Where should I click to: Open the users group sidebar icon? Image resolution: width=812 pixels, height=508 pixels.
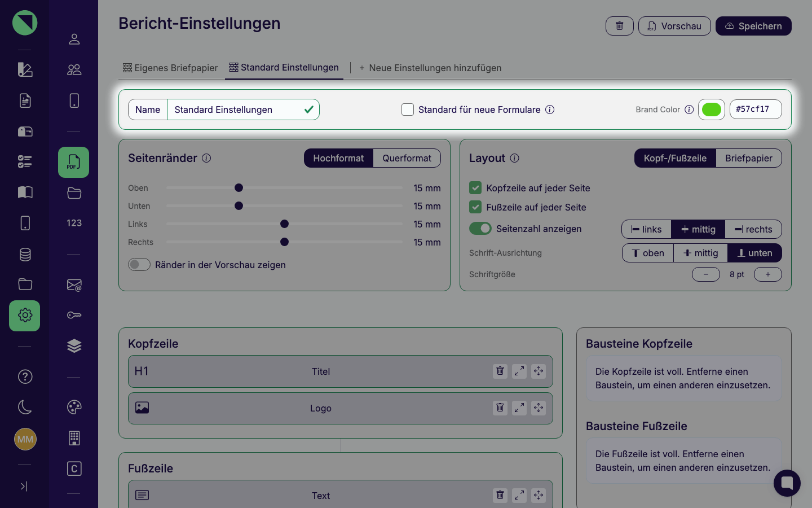pyautogui.click(x=74, y=69)
